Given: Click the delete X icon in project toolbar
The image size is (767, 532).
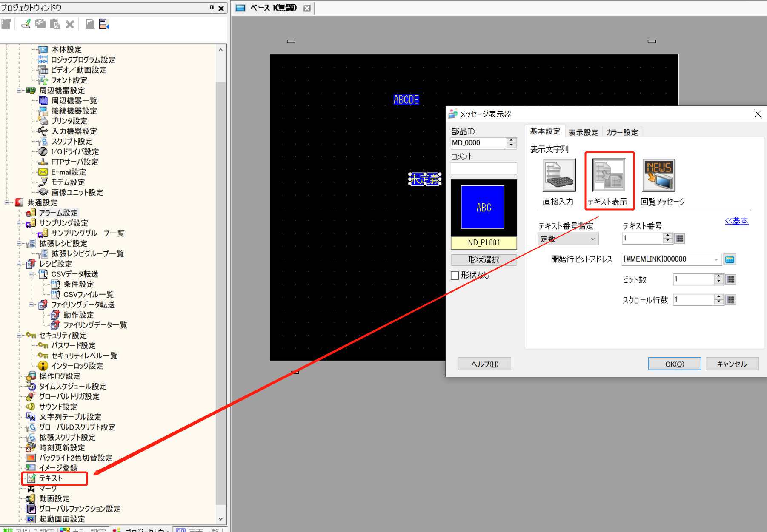Looking at the screenshot, I should pyautogui.click(x=70, y=24).
